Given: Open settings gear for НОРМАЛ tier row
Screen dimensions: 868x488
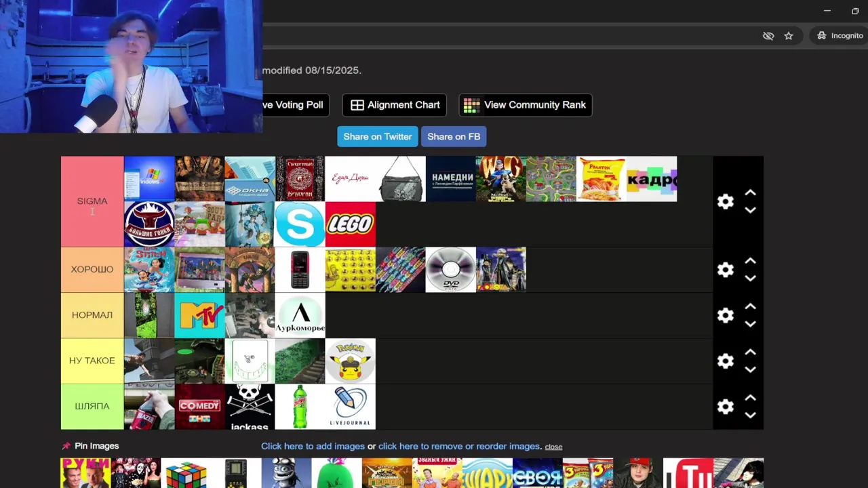Looking at the screenshot, I should click(x=726, y=315).
